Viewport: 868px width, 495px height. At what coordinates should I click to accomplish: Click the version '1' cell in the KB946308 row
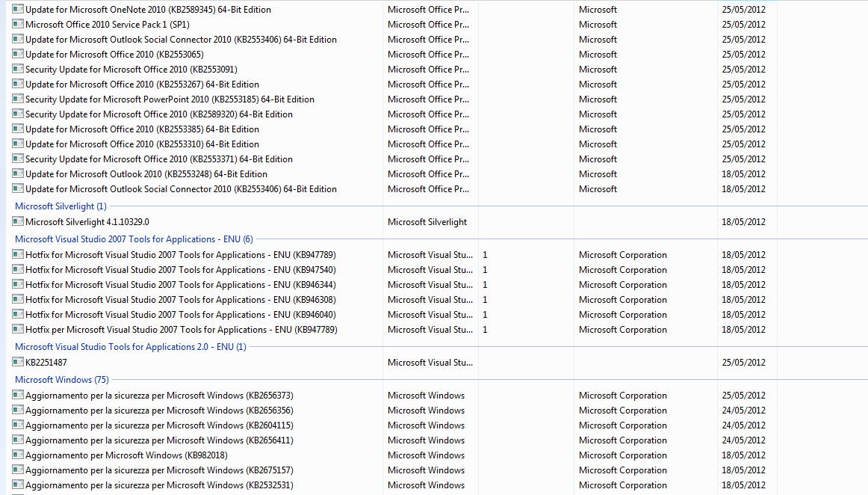[x=485, y=300]
